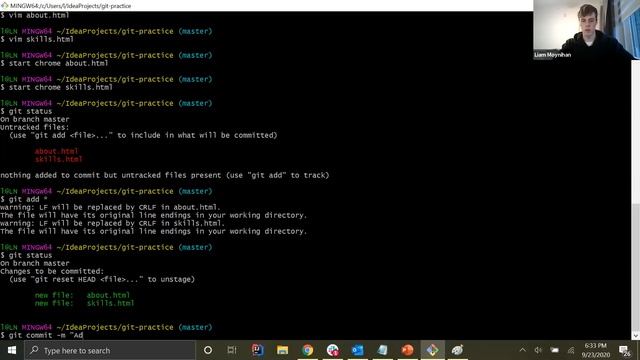
Task: Click Liam Moynihan's webcam thumbnail
Action: click(x=586, y=30)
